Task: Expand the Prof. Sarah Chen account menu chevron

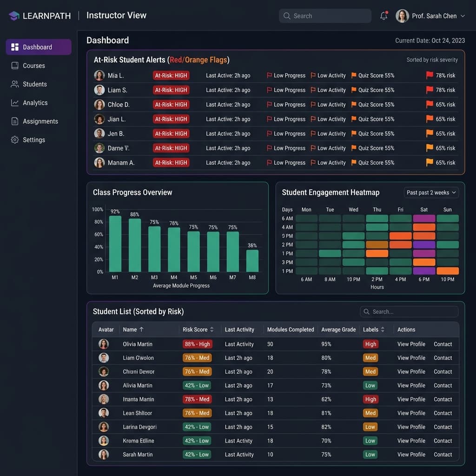Action: (x=463, y=16)
